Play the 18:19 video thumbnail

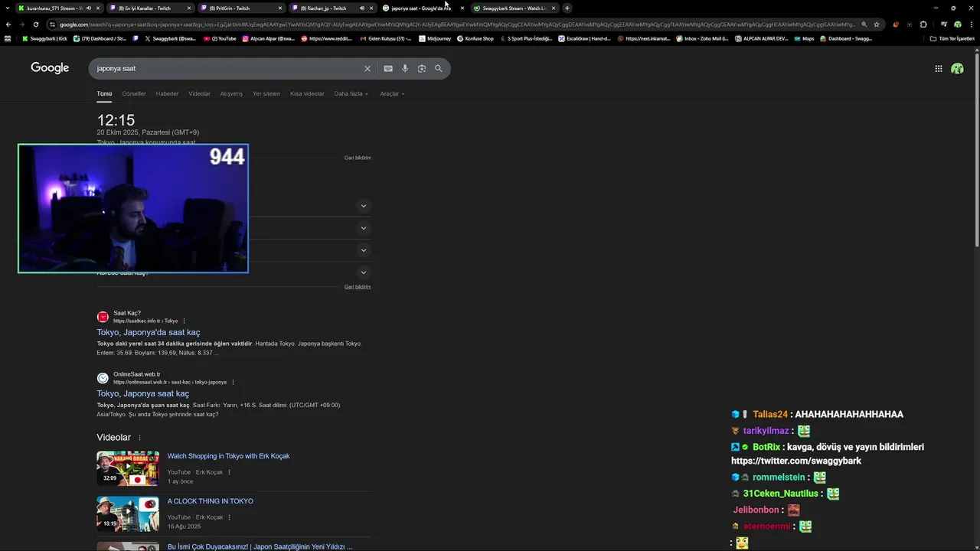click(x=128, y=514)
